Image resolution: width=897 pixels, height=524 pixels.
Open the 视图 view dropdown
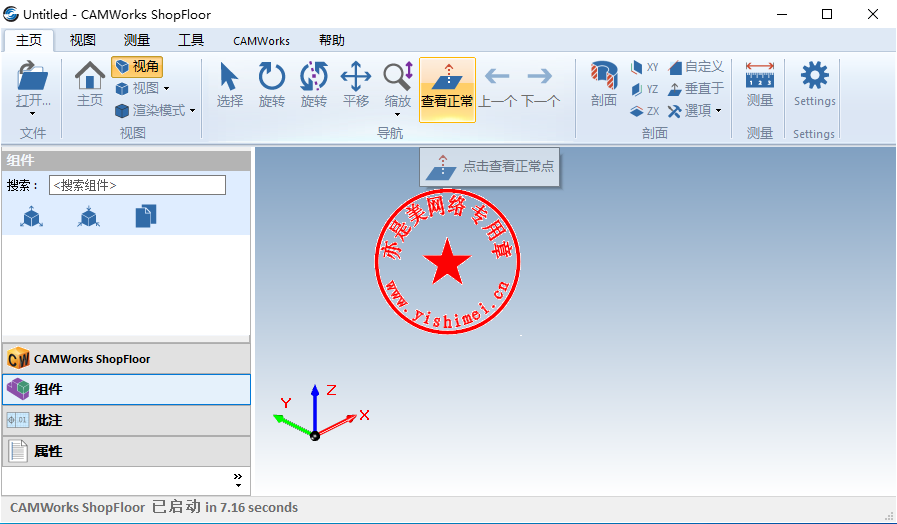pyautogui.click(x=142, y=89)
